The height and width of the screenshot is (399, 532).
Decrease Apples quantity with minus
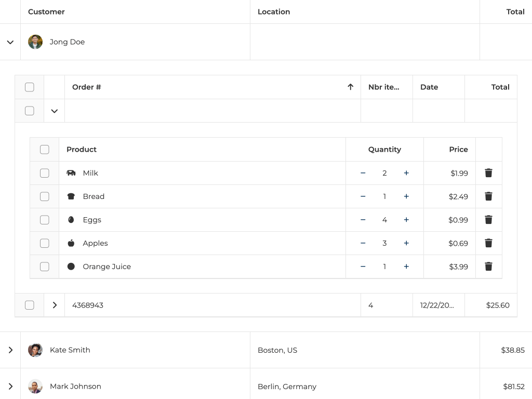tap(363, 243)
